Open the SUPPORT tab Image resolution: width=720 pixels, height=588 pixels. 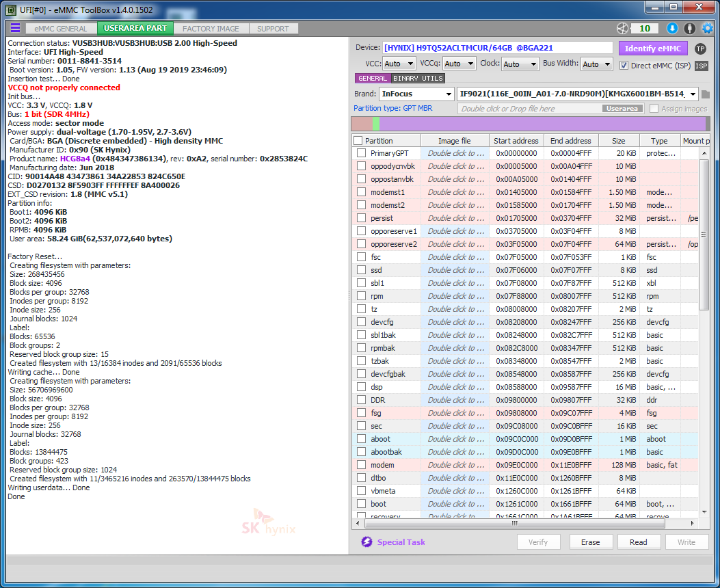273,29
